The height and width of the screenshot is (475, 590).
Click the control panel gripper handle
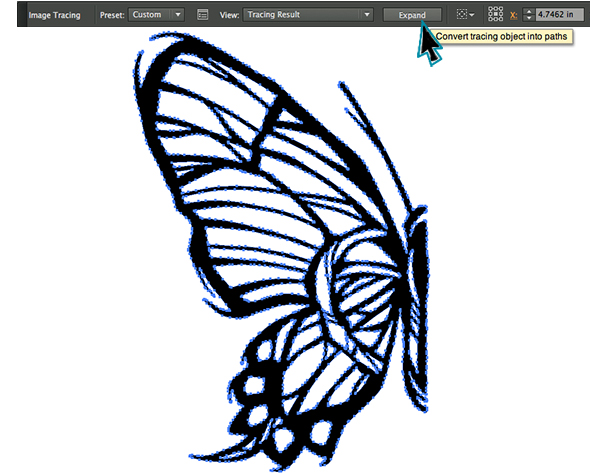point(22,14)
